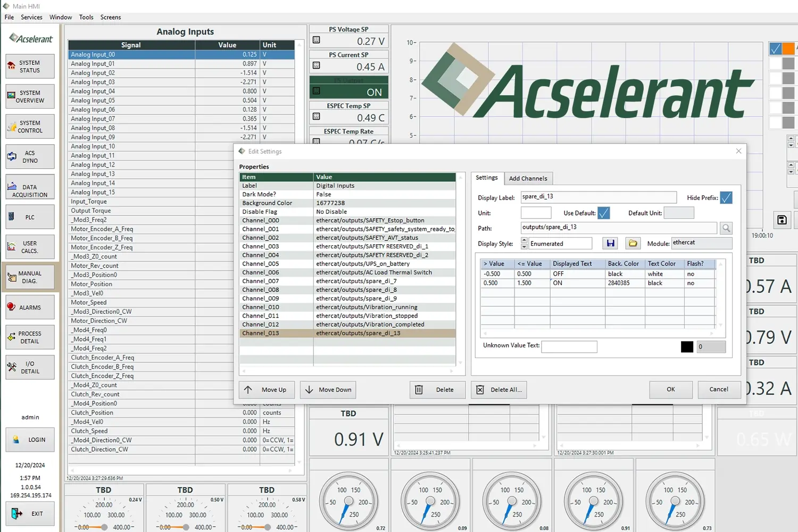Open the I/O Detail screen
Viewport: 798px width, 532px height.
30,368
